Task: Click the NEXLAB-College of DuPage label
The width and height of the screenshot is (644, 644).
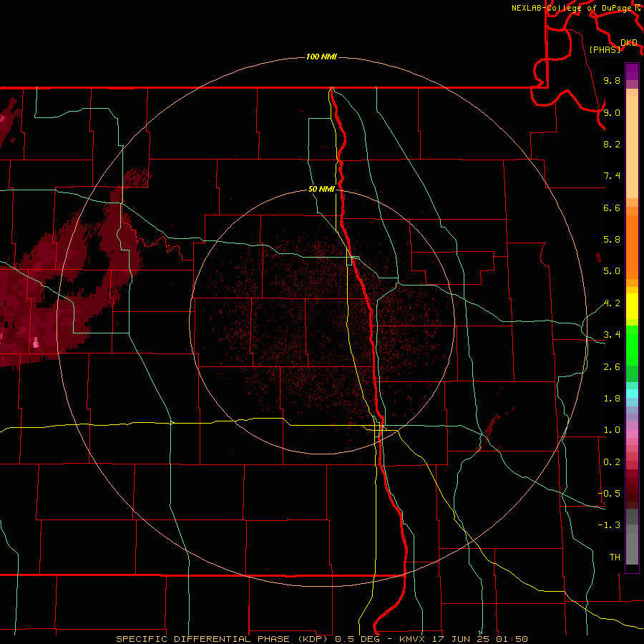Action: (572, 8)
